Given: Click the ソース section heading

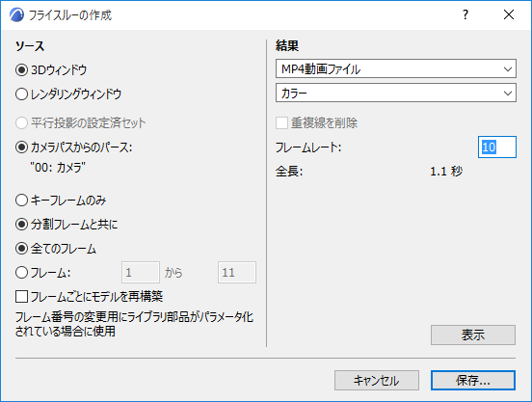Looking at the screenshot, I should pos(30,46).
